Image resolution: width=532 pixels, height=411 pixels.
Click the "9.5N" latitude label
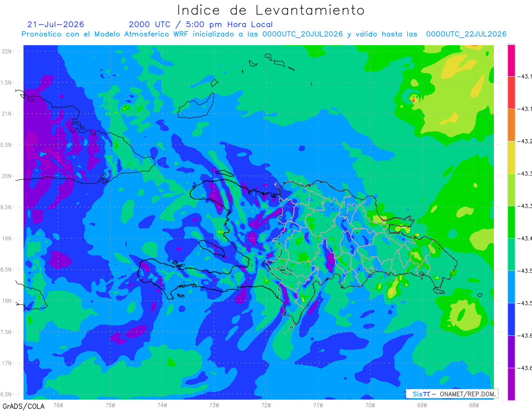[x=7, y=207]
